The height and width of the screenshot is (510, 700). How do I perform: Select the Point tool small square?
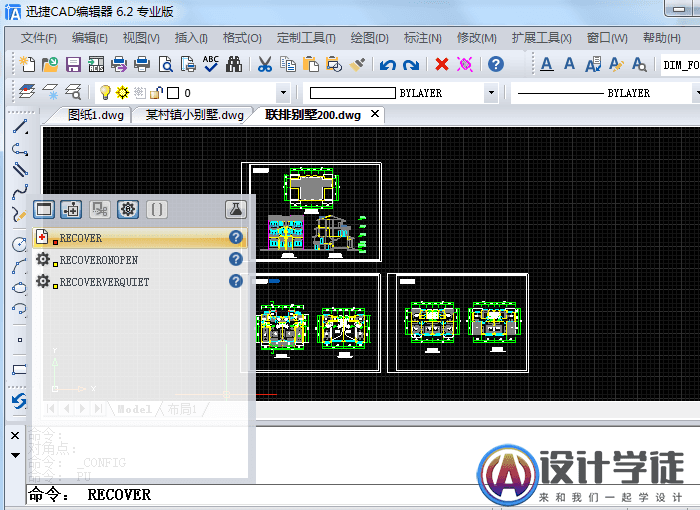(20, 340)
